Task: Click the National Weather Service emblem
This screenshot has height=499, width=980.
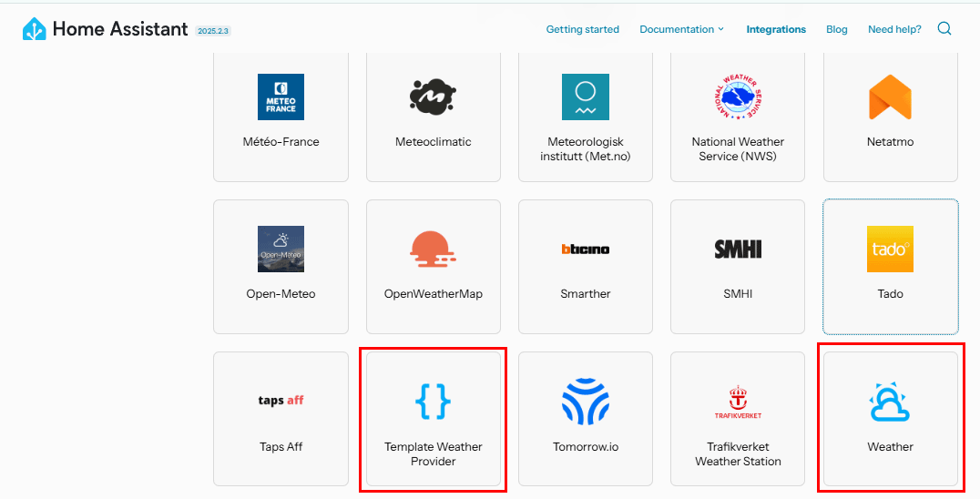Action: pos(738,97)
